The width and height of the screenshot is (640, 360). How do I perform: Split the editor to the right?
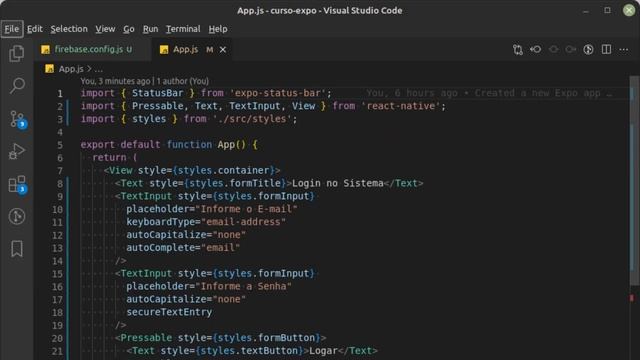coord(606,50)
